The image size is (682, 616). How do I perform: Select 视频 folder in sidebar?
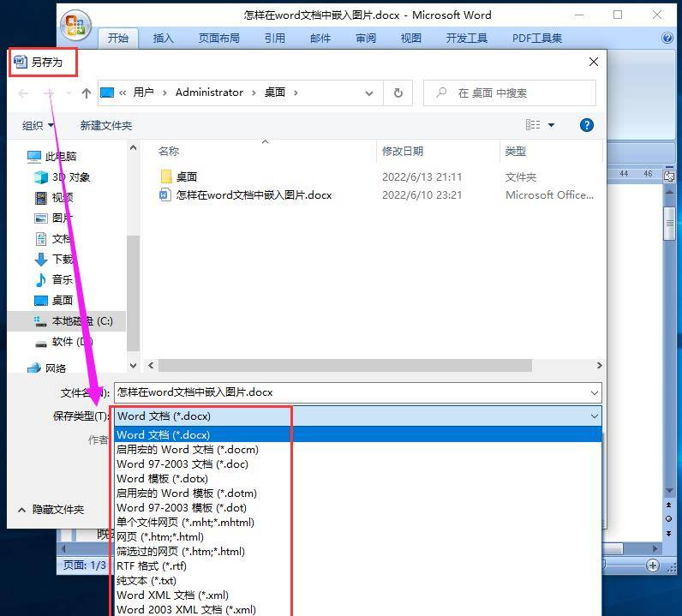54,198
